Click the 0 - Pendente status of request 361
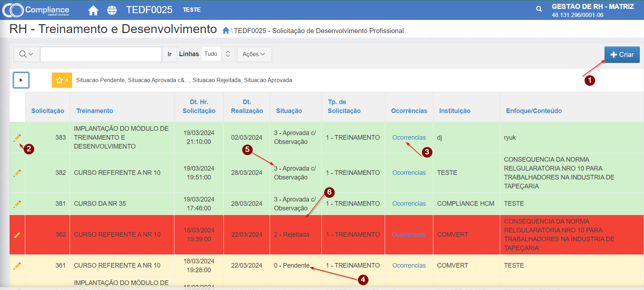The image size is (644, 290). tap(292, 265)
